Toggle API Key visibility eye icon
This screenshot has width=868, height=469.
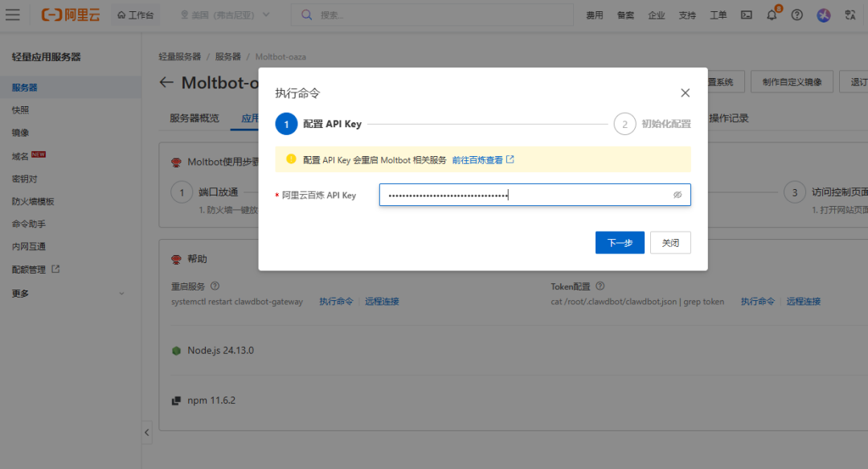tap(678, 195)
